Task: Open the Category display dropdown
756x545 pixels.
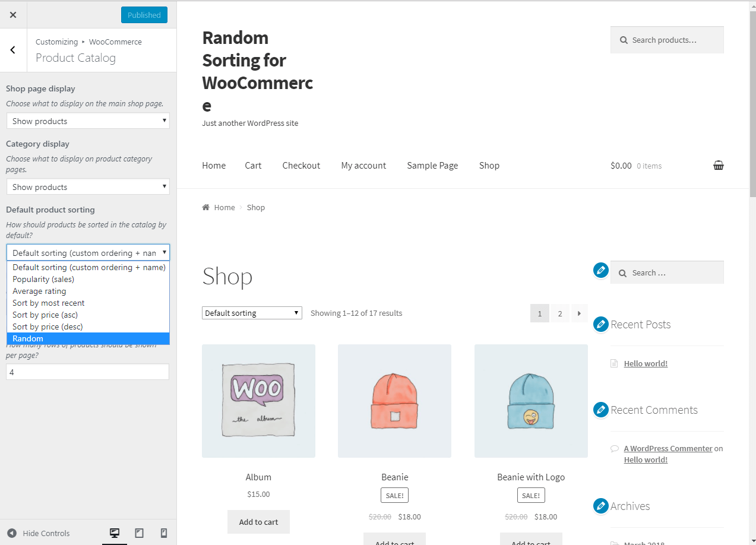Action: point(88,187)
